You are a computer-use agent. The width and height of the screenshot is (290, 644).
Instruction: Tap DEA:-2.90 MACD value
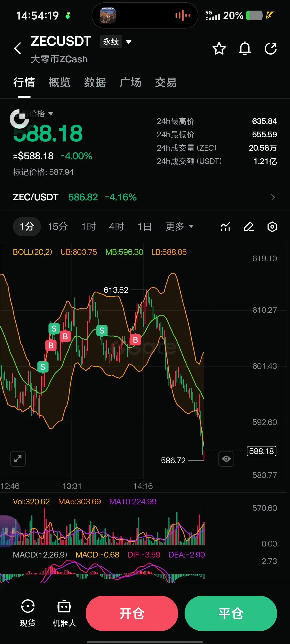(x=187, y=555)
